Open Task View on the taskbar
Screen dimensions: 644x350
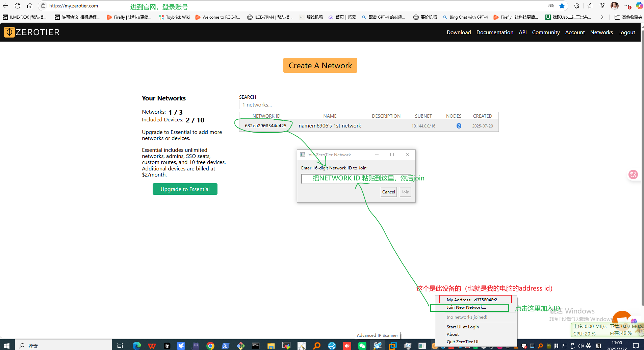pos(120,346)
